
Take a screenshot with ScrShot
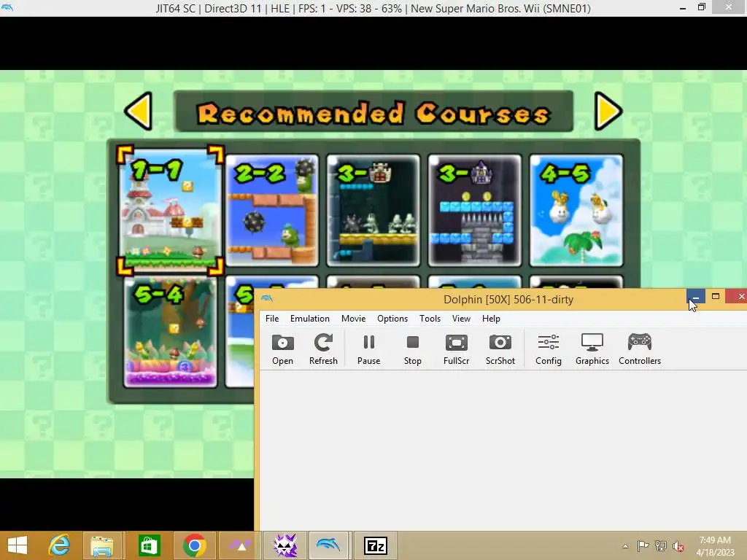pyautogui.click(x=500, y=349)
